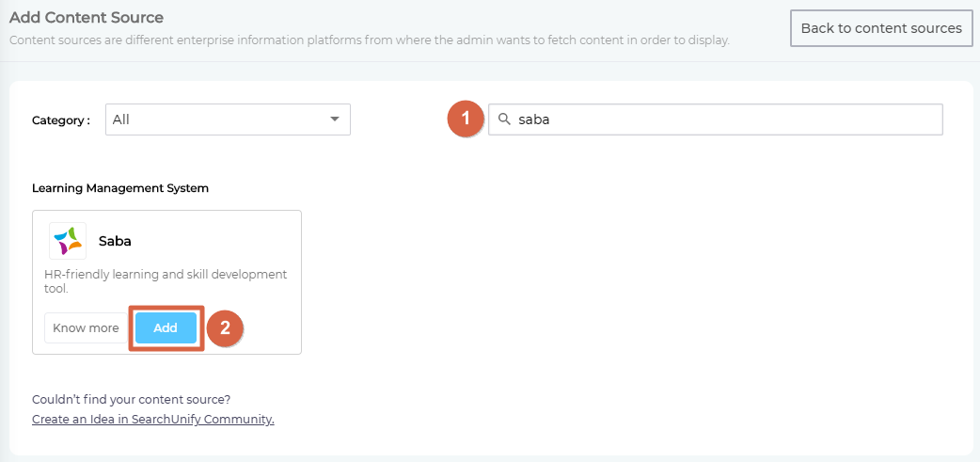Click the magnifier icon in the search box
This screenshot has height=462, width=980.
(x=504, y=119)
